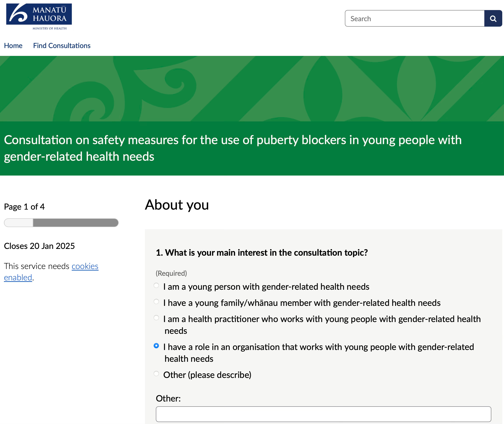Image resolution: width=504 pixels, height=424 pixels.
Task: Click the magnifying glass search button
Action: pos(493,19)
